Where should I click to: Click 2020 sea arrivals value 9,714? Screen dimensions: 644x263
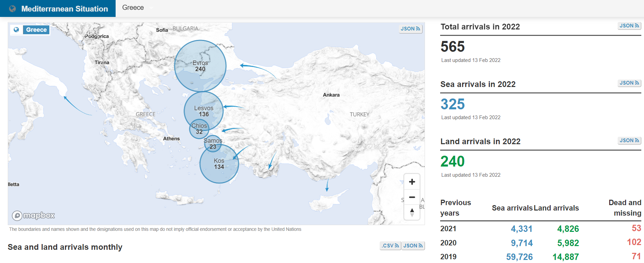click(522, 243)
